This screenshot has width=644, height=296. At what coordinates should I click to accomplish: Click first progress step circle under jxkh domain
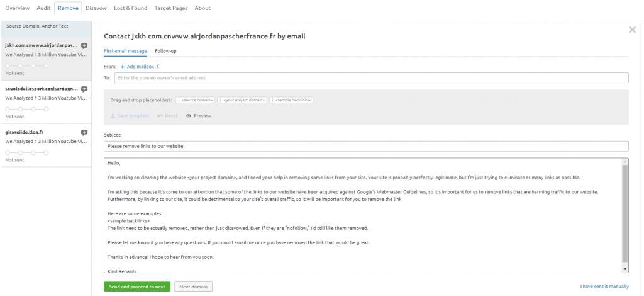coord(8,65)
